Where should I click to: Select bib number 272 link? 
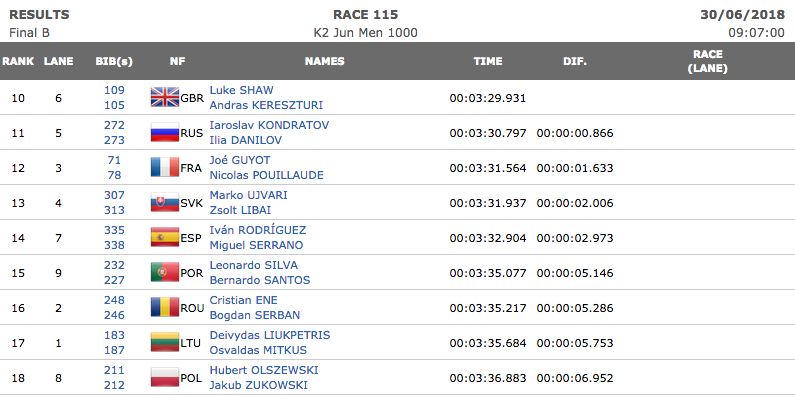pyautogui.click(x=114, y=125)
